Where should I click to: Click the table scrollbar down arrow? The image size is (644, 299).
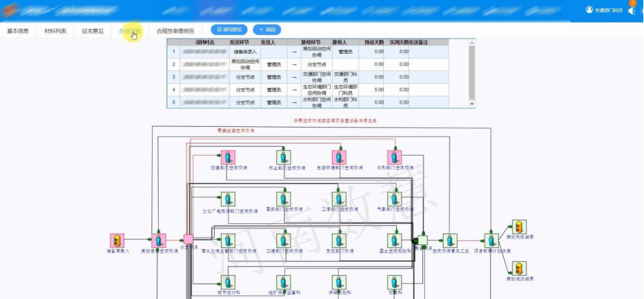click(x=472, y=104)
